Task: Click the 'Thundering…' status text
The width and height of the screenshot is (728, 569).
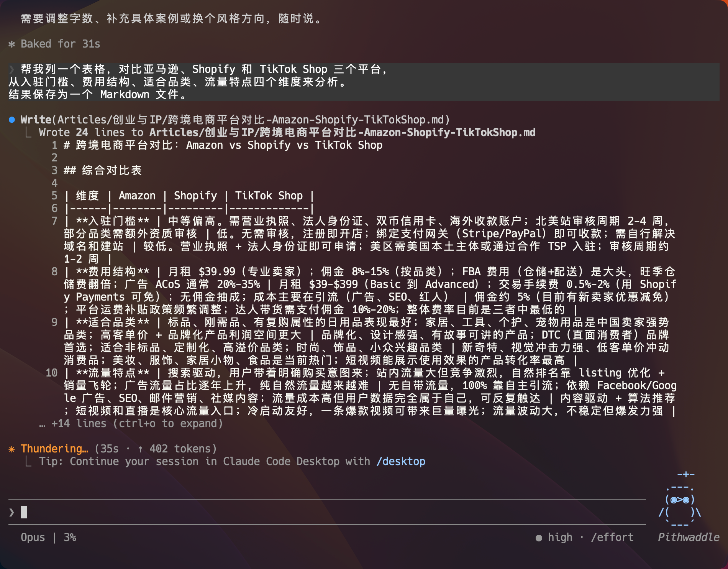Action: (54, 449)
